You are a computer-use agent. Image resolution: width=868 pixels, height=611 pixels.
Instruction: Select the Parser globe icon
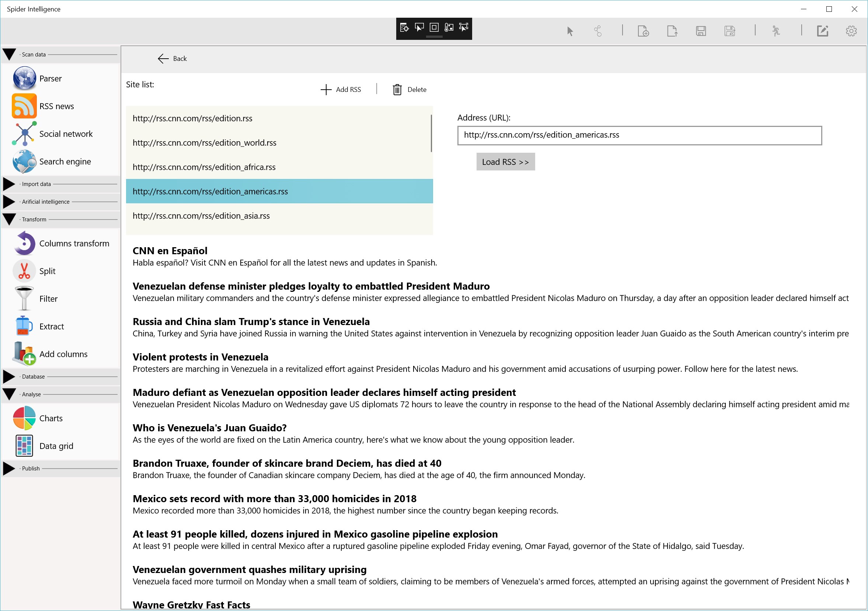click(x=24, y=78)
